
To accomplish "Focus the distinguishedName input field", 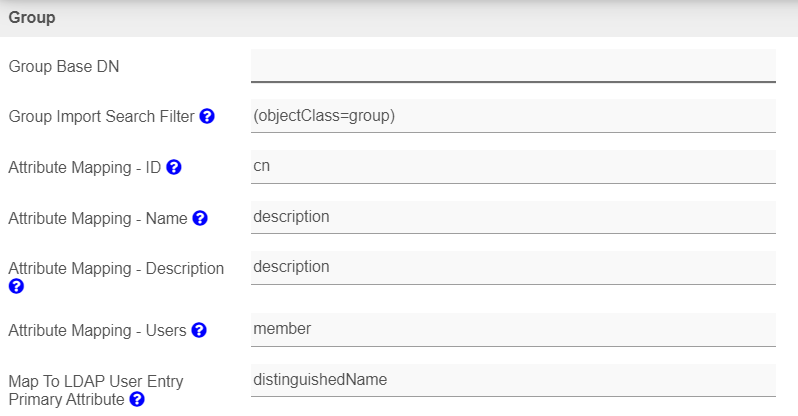I will point(513,380).
